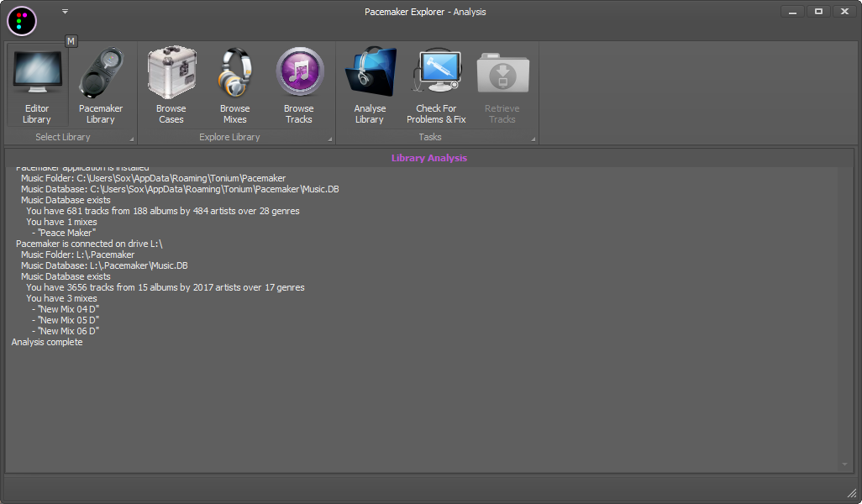862x504 pixels.
Task: Select the Editor Library monitor icon
Action: coord(37,72)
